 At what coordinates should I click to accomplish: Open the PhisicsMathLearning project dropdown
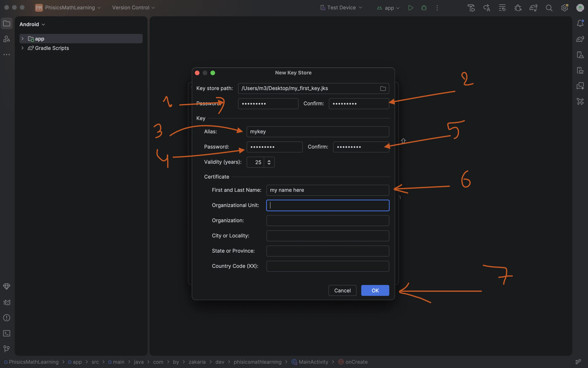68,8
